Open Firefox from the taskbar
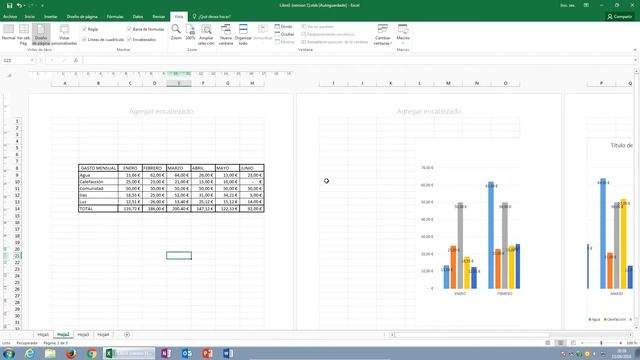The width and height of the screenshot is (640, 360). tap(71, 353)
